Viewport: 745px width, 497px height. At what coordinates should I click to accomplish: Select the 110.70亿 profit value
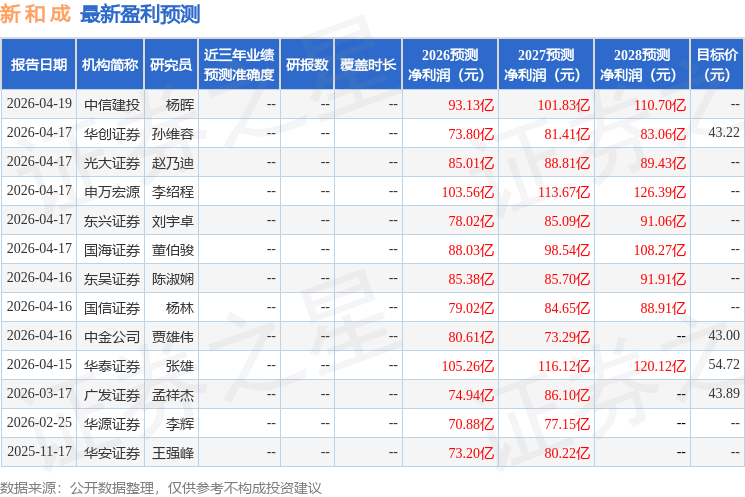tap(660, 105)
